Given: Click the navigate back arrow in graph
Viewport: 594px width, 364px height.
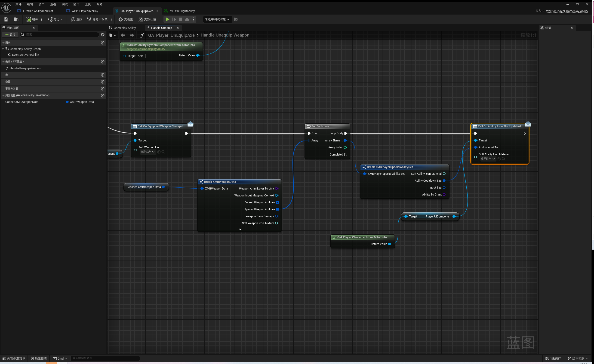Looking at the screenshot, I should (x=123, y=35).
